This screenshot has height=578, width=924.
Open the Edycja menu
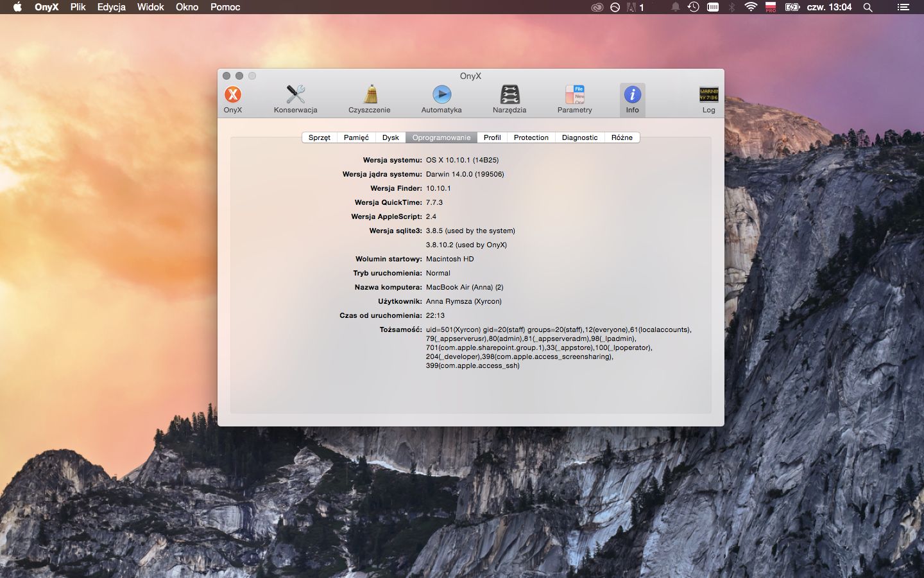point(112,7)
